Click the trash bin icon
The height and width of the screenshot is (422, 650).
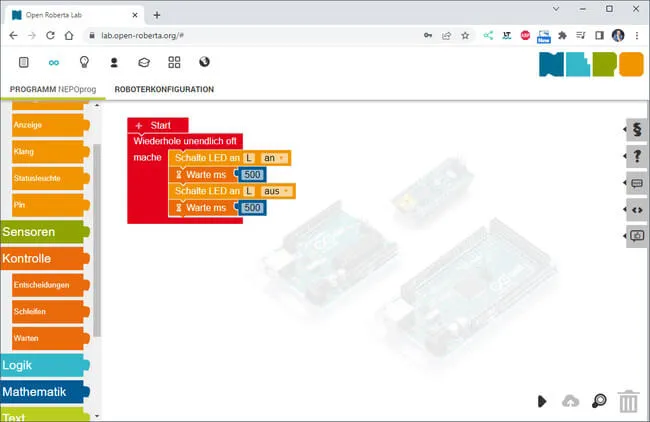[628, 401]
